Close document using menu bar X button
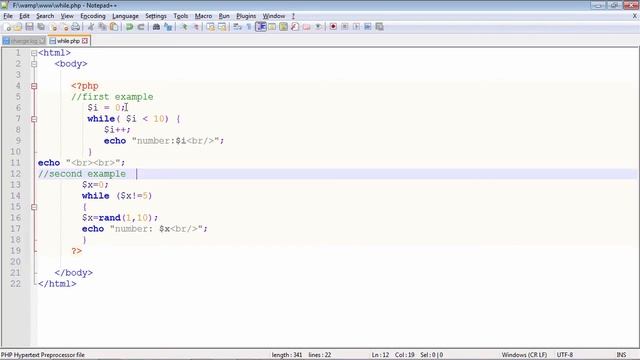Screen dimensions: 640x360 tap(635, 16)
